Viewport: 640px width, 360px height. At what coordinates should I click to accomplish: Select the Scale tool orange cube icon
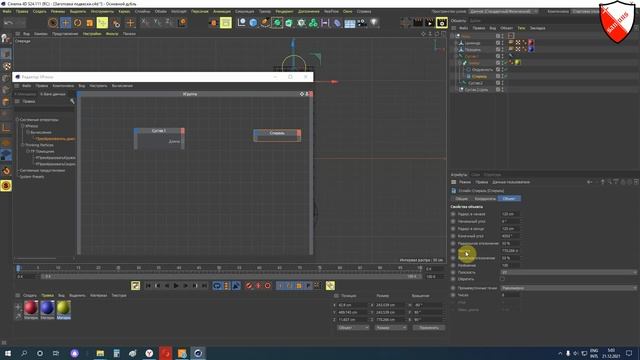(90, 23)
